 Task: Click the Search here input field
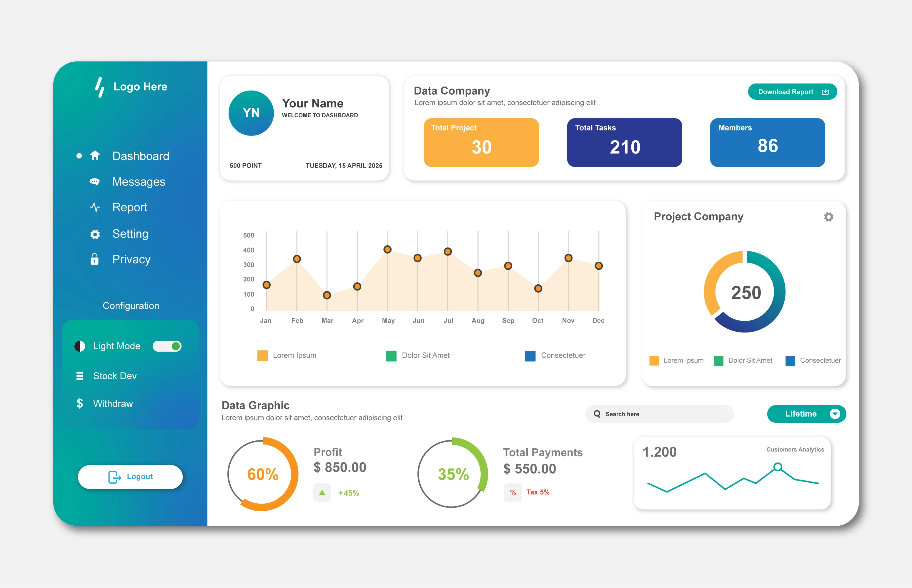660,414
